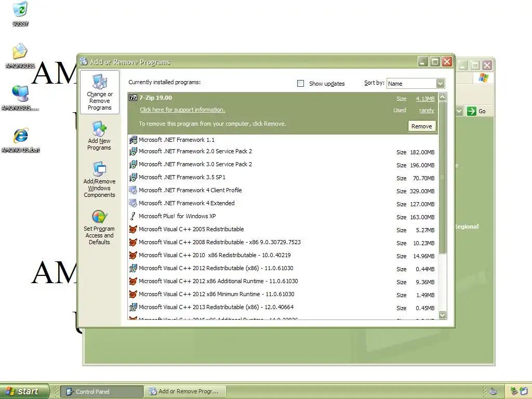Expand address bar dropdown in Control Panel window
Image resolution: width=532 pixels, height=399 pixels.
[459, 111]
